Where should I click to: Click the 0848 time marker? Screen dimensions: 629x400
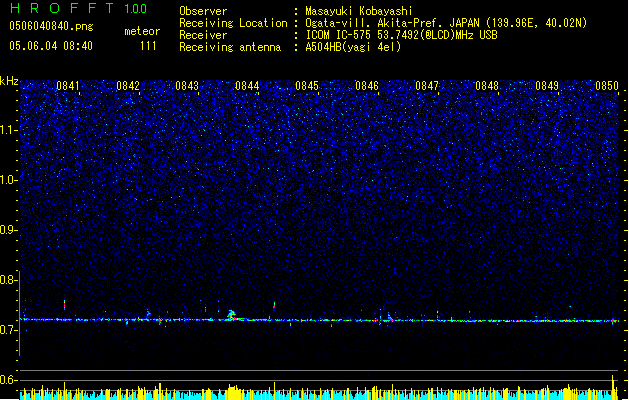[x=487, y=86]
